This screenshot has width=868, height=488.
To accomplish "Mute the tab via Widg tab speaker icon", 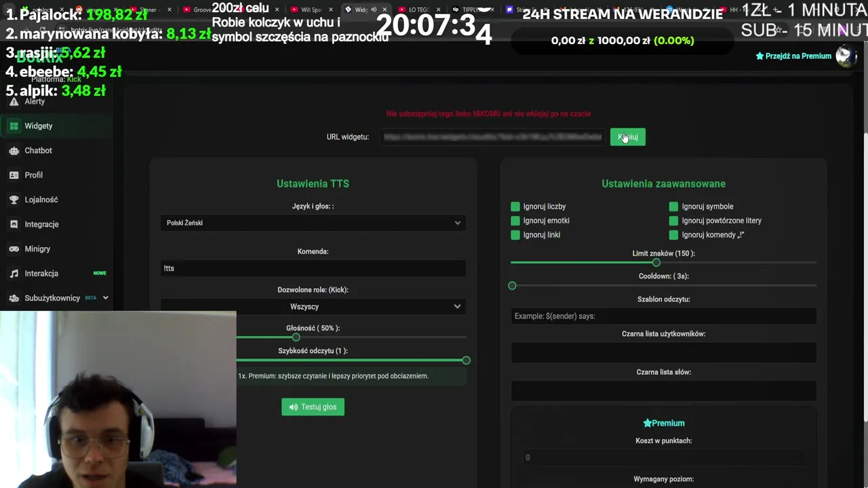I will pyautogui.click(x=373, y=9).
